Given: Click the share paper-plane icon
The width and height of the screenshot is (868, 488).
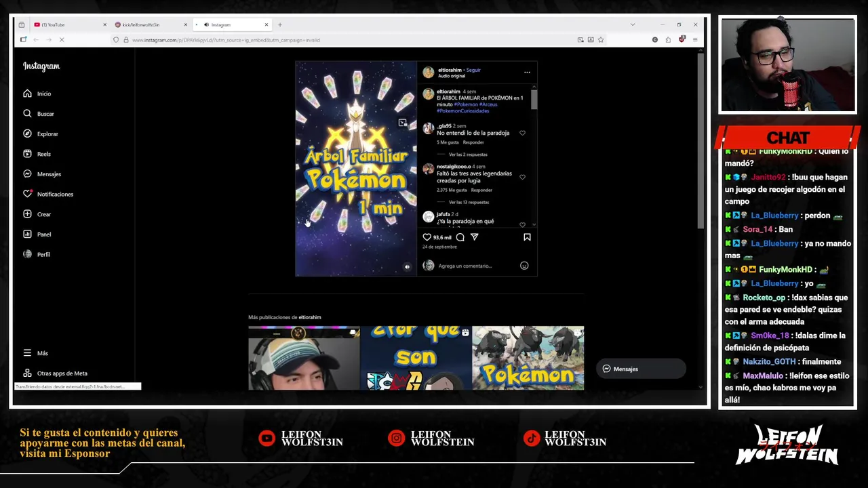Looking at the screenshot, I should [474, 237].
